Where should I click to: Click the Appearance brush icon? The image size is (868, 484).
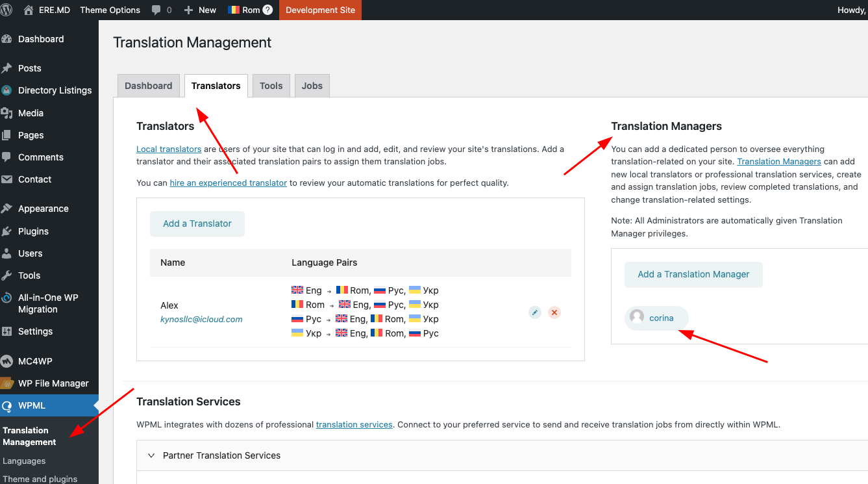(7, 209)
